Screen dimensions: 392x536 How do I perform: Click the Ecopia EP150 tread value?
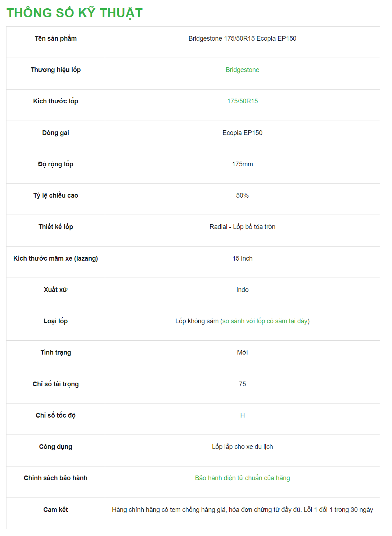pyautogui.click(x=242, y=133)
